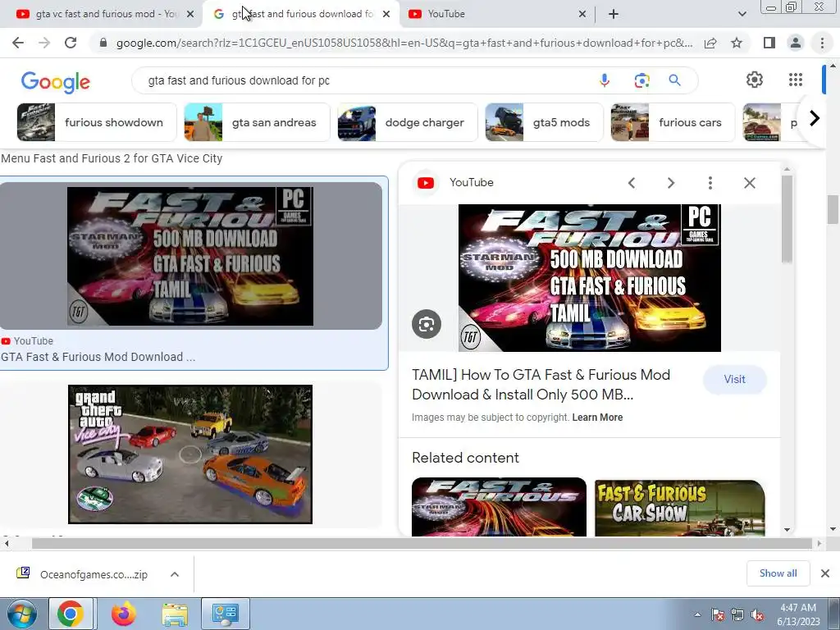Open the control panel taskbar item
The width and height of the screenshot is (840, 630).
click(225, 614)
